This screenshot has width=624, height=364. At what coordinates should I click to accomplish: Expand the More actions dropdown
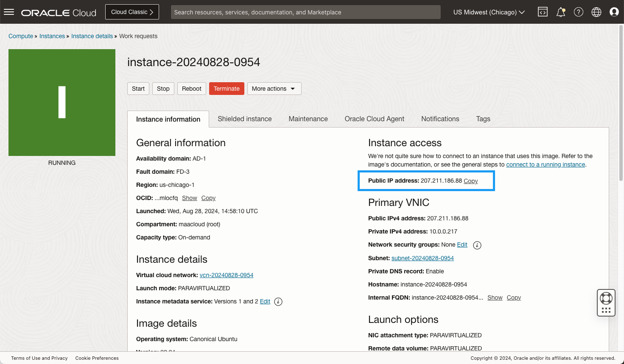coord(274,89)
